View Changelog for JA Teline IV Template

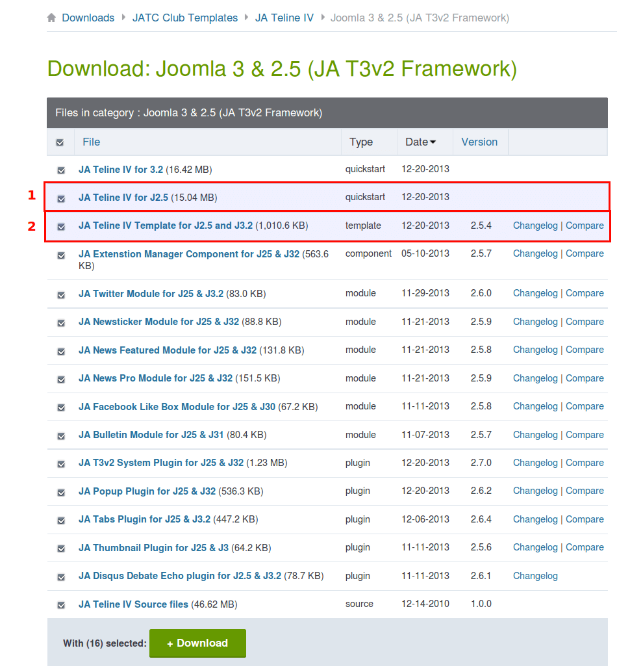click(535, 226)
